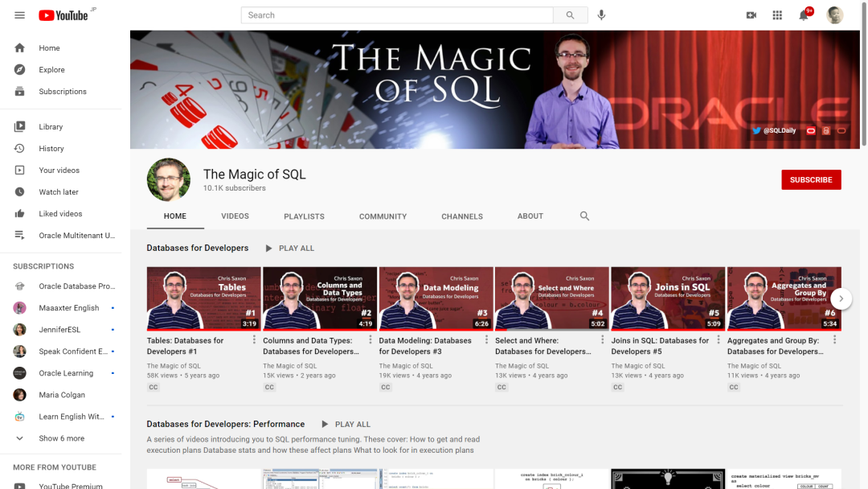
Task: Click The Magic of SQL under Tables video
Action: (x=174, y=366)
